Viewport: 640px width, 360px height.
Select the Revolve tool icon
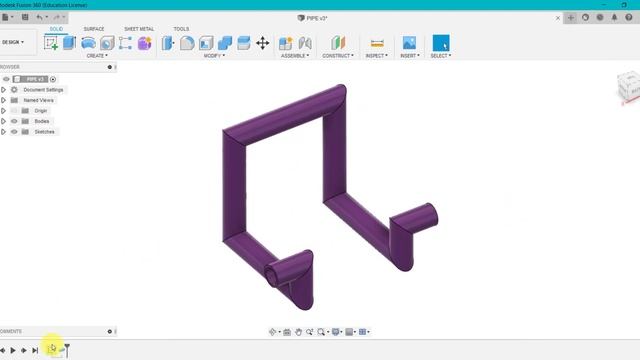coord(88,43)
